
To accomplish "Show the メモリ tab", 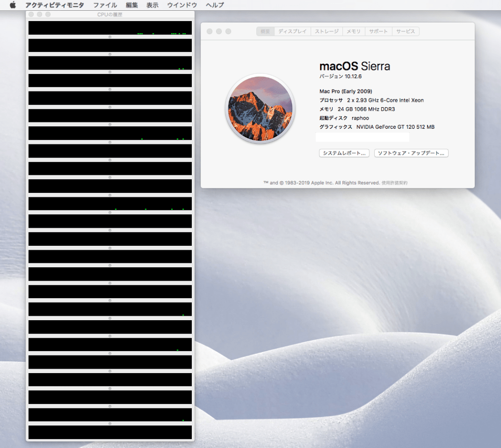I will [x=353, y=31].
